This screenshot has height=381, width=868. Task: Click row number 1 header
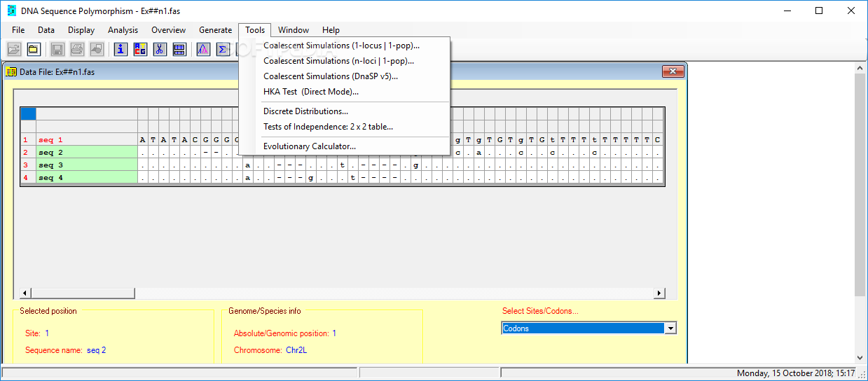28,139
